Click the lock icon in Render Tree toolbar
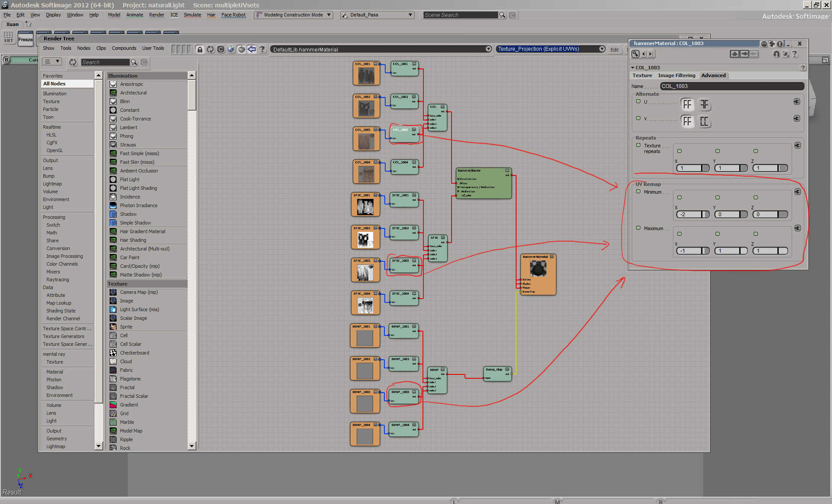 [200, 49]
